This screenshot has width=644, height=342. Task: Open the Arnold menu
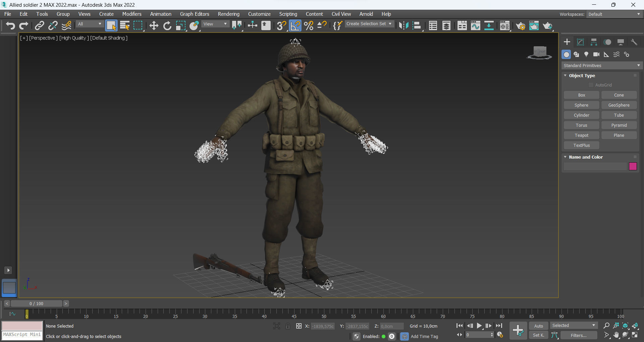(x=366, y=14)
